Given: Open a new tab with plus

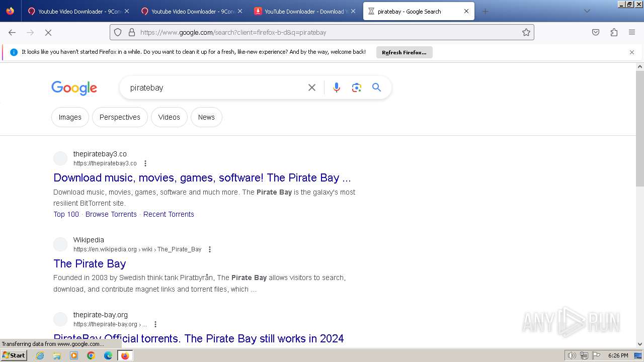Looking at the screenshot, I should (x=485, y=11).
